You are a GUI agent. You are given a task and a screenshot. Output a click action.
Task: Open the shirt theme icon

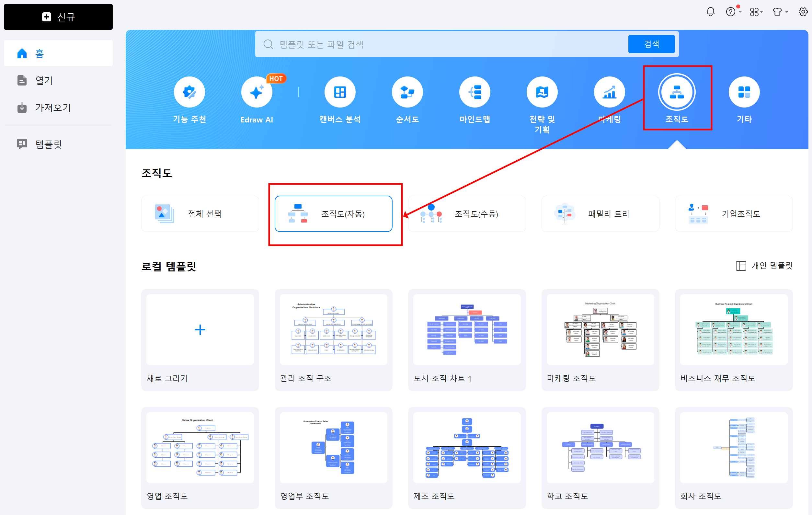coord(777,12)
